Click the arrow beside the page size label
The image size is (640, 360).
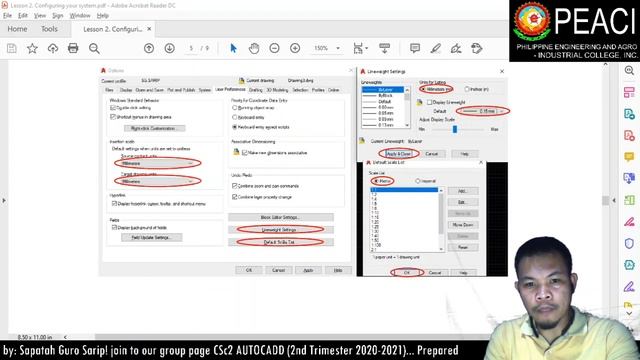65,337
